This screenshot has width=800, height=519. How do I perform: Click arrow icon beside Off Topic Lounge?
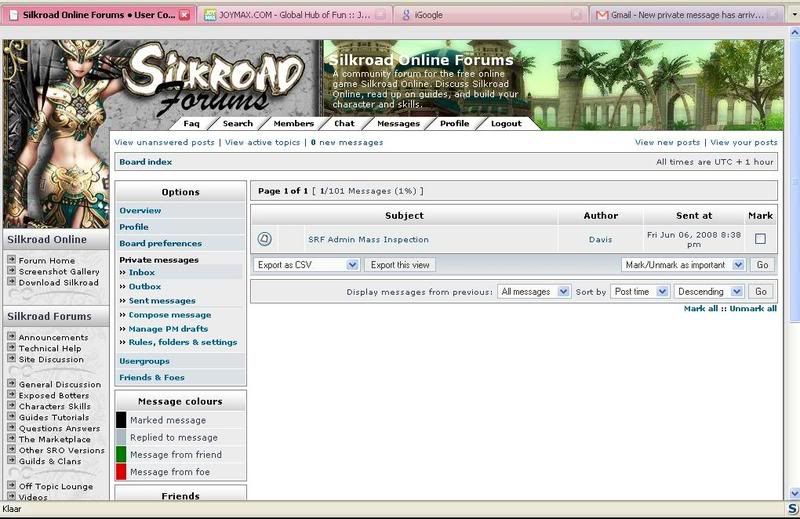pyautogui.click(x=11, y=485)
